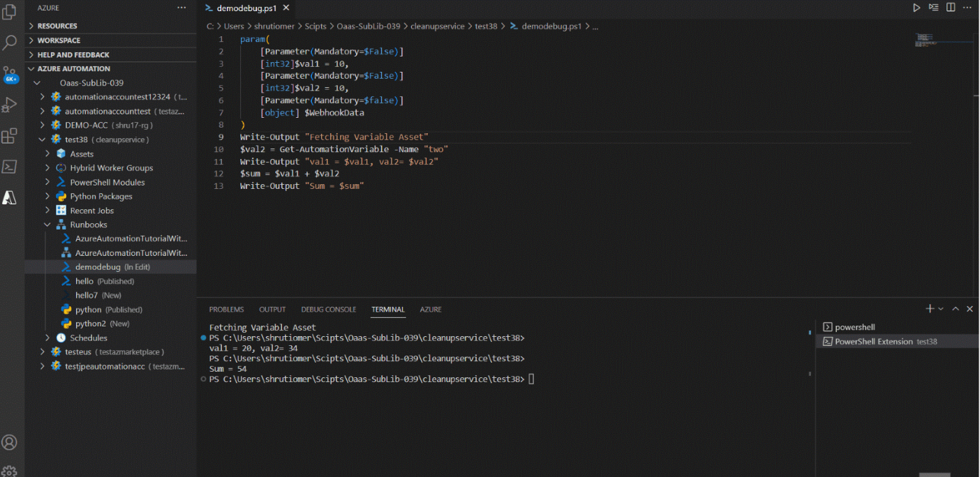Open the launch profile dropdown beside plus
This screenshot has height=477, width=980.
click(941, 309)
